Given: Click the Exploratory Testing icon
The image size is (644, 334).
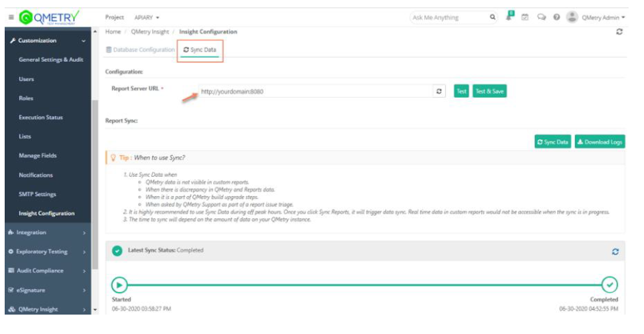Looking at the screenshot, I should pyautogui.click(x=11, y=252).
